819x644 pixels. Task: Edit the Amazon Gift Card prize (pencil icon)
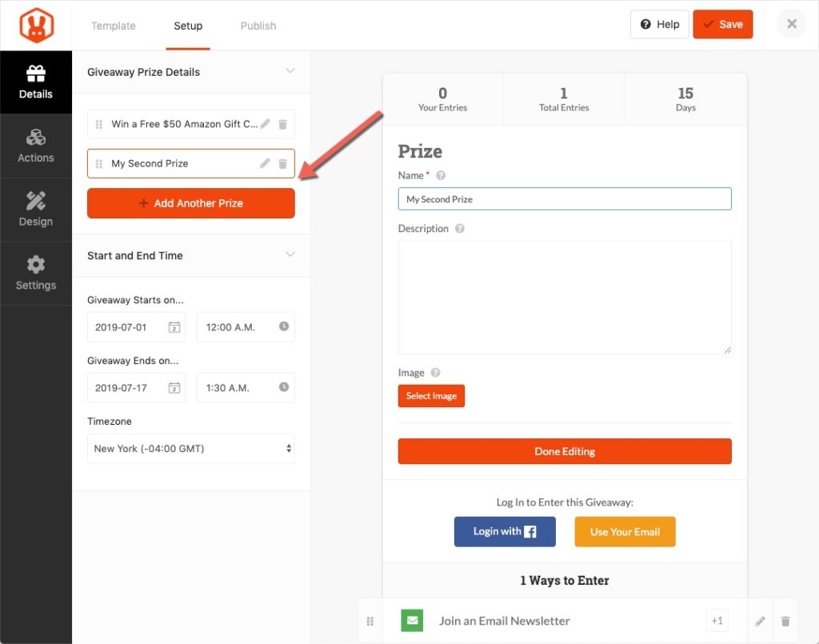pyautogui.click(x=266, y=124)
